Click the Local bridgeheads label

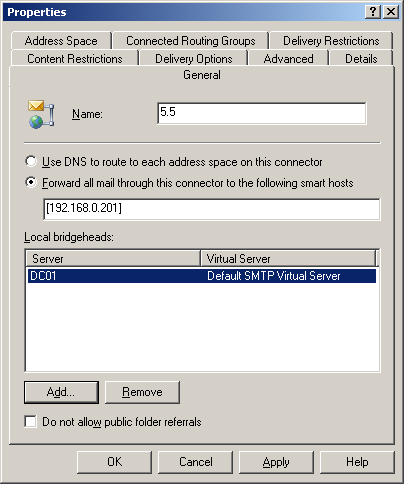[69, 237]
